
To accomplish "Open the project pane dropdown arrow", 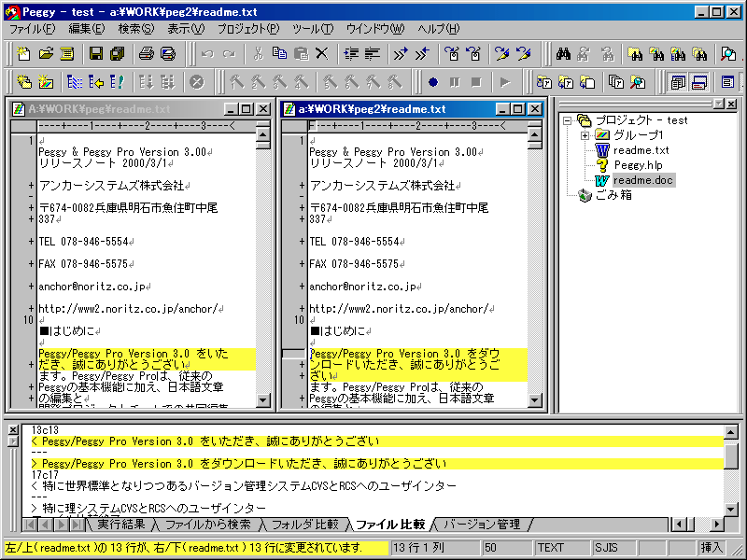I will (x=719, y=104).
